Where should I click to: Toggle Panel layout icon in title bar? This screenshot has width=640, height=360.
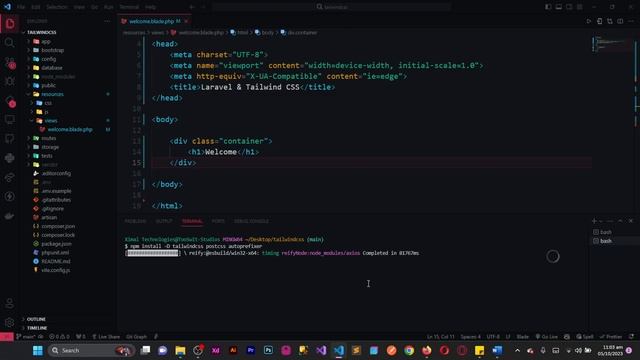(x=559, y=7)
